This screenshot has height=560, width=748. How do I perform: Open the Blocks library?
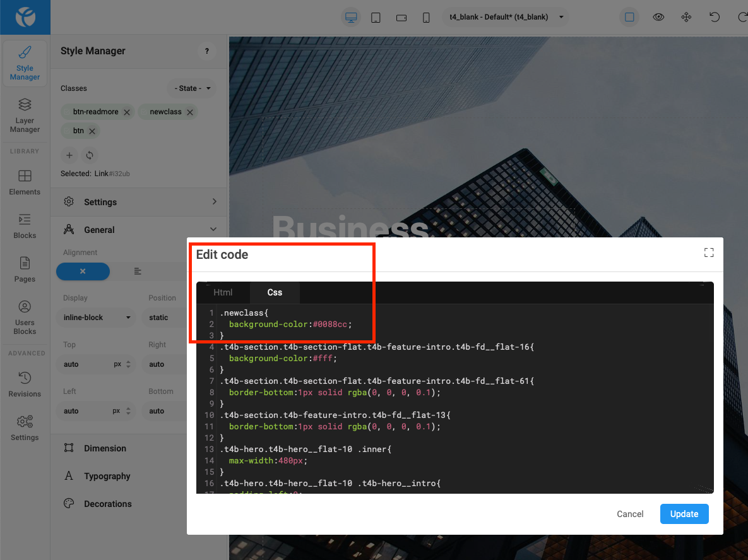click(25, 226)
